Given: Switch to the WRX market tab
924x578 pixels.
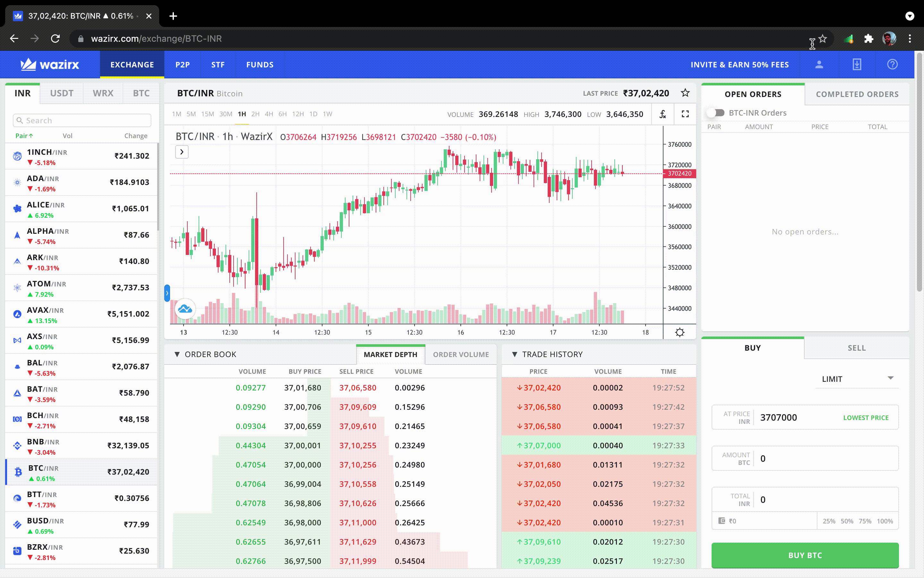Looking at the screenshot, I should pyautogui.click(x=103, y=93).
